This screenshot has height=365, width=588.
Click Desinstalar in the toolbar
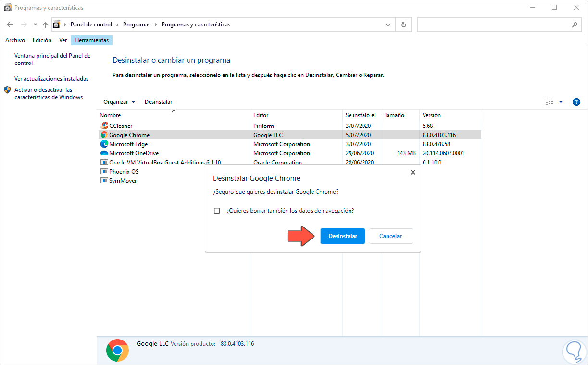pyautogui.click(x=158, y=102)
